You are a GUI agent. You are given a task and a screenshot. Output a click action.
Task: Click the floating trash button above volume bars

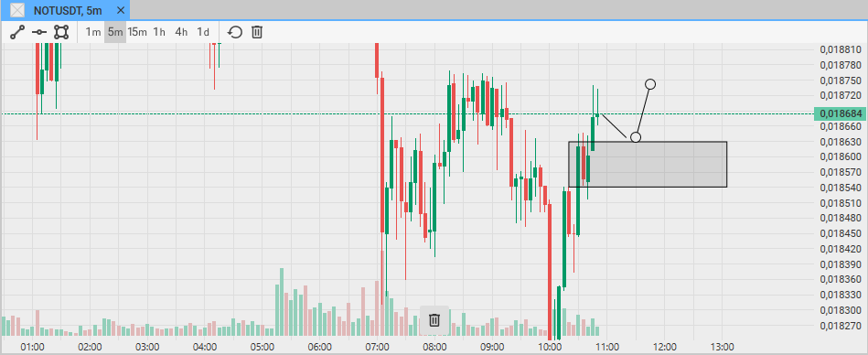pos(434,319)
